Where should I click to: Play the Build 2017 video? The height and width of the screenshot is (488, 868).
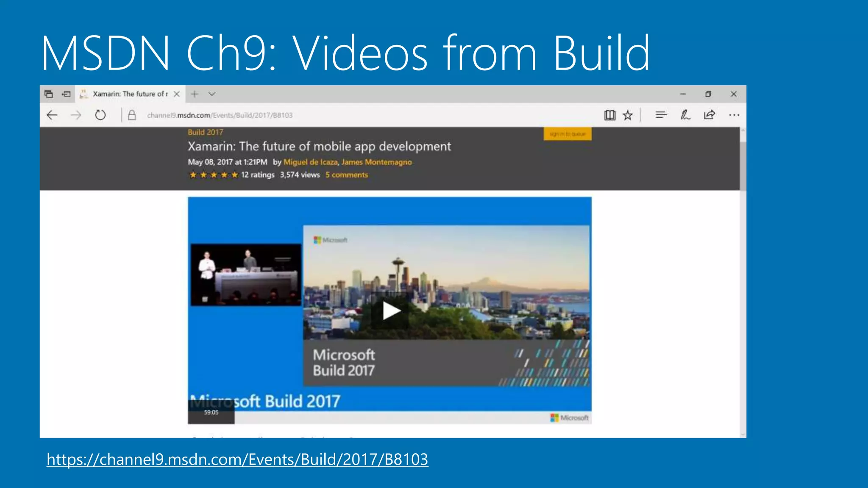[390, 311]
